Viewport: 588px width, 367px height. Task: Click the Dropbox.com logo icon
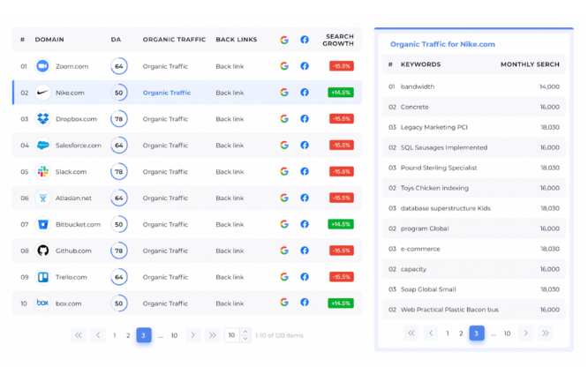coord(42,119)
